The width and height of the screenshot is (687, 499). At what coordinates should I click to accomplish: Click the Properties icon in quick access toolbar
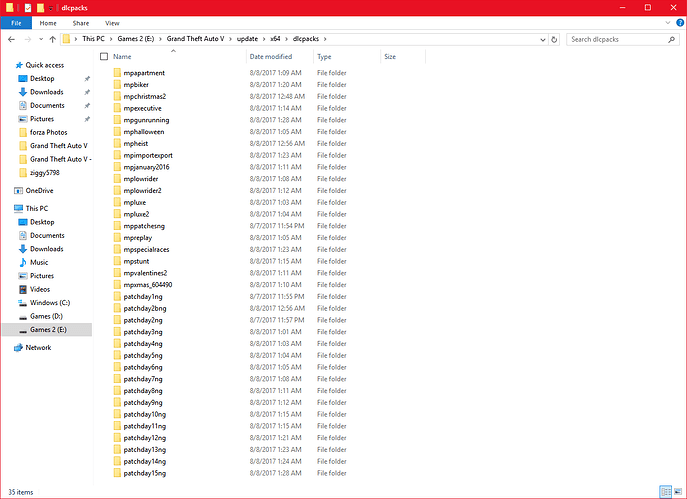(x=28, y=7)
